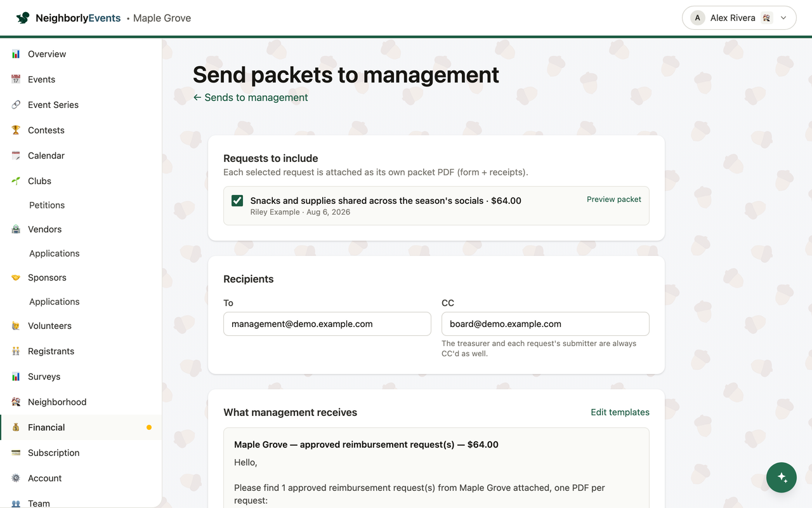Click the 'Requests to include' section title
This screenshot has height=508, width=812.
coord(271,158)
